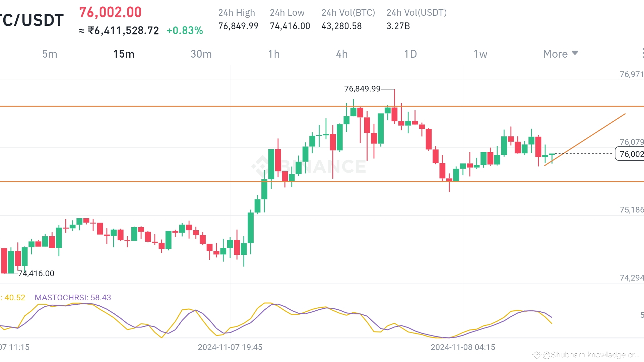Switch to the 1D timeframe

[x=410, y=54]
